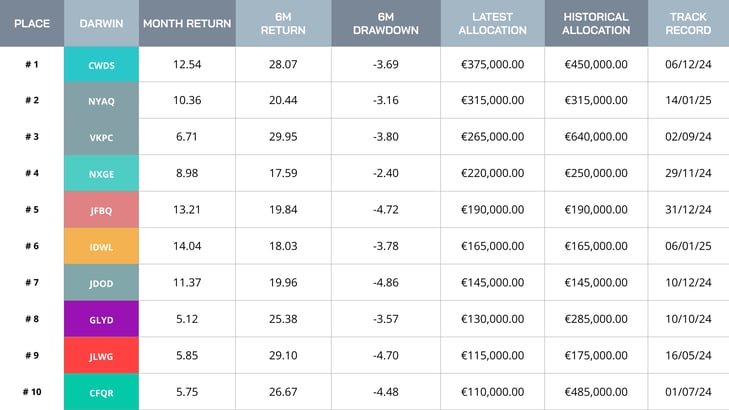The width and height of the screenshot is (729, 410).
Task: Open the red JLWG darwin cell
Action: (x=101, y=355)
